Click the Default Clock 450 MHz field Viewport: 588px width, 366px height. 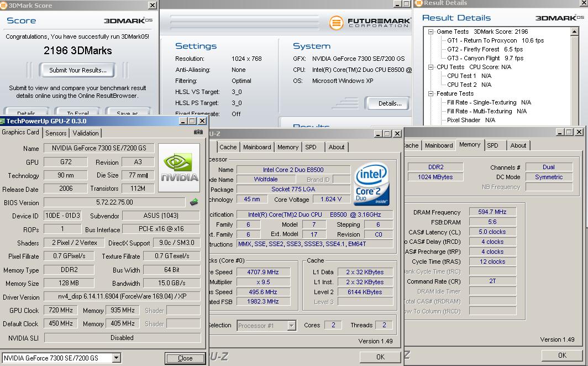61,323
